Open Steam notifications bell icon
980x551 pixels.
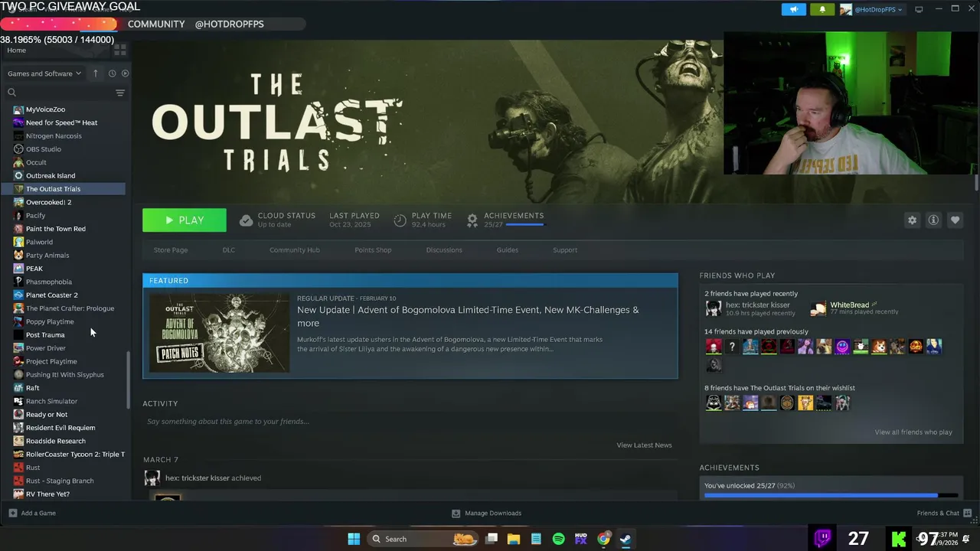point(822,9)
